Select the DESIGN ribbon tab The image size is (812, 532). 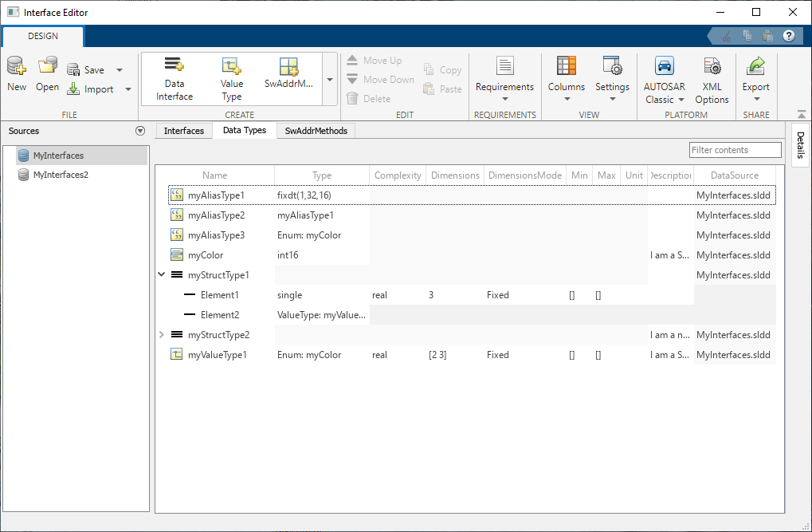click(42, 36)
